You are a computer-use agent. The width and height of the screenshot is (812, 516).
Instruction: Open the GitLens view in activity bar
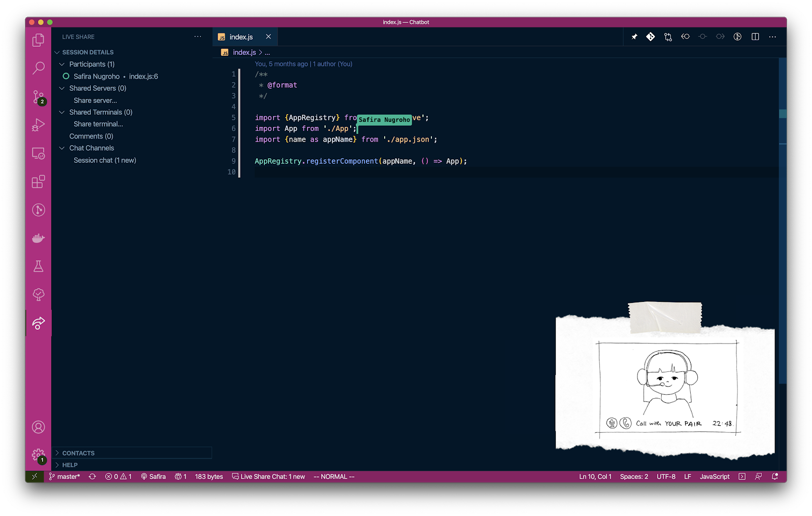pos(38,210)
